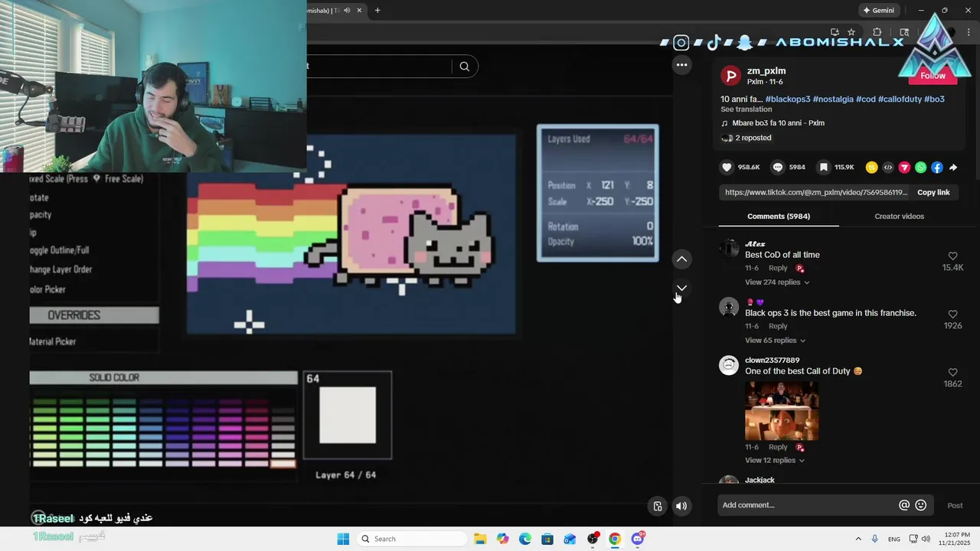Expand View 12 replies
Image resolution: width=980 pixels, height=551 pixels.
pyautogui.click(x=775, y=461)
